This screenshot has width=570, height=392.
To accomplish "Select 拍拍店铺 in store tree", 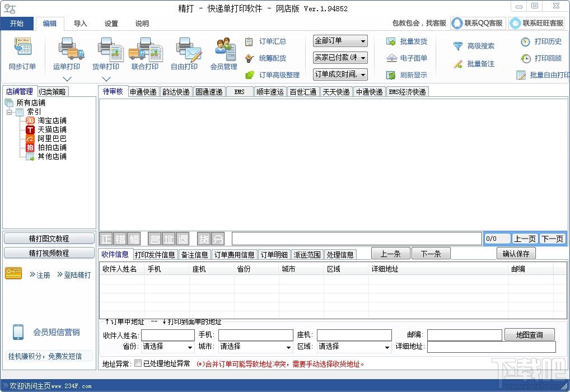I will point(46,147).
